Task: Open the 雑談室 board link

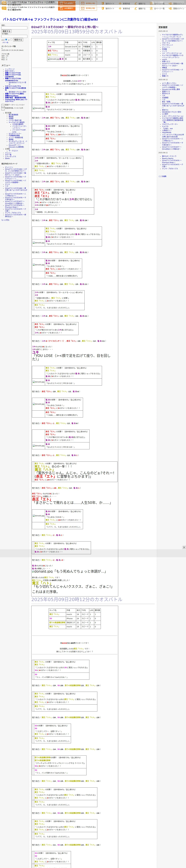Action: [11, 117]
